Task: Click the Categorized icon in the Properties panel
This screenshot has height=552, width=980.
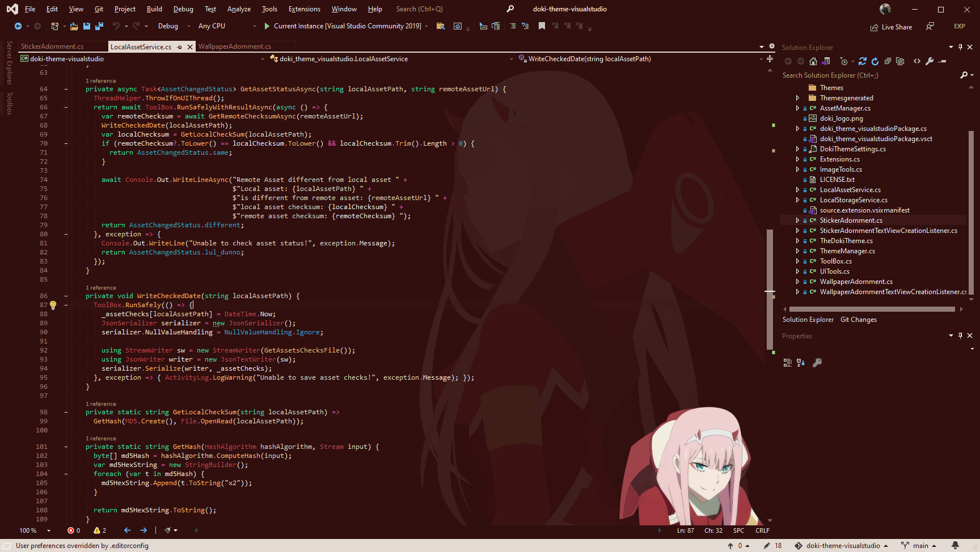Action: 788,363
